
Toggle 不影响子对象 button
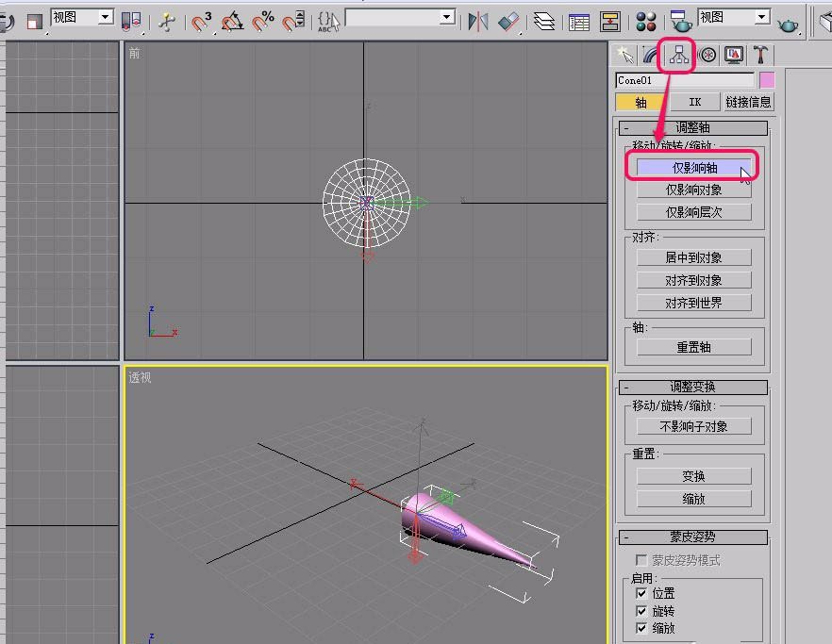694,426
